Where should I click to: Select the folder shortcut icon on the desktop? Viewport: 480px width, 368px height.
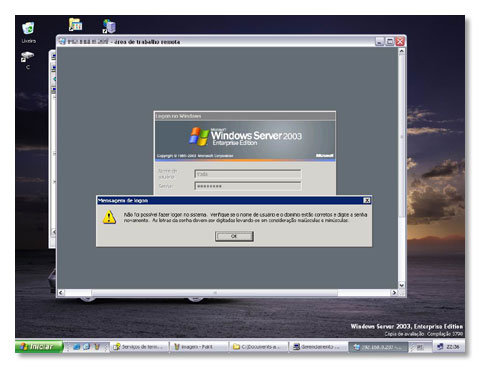76,25
